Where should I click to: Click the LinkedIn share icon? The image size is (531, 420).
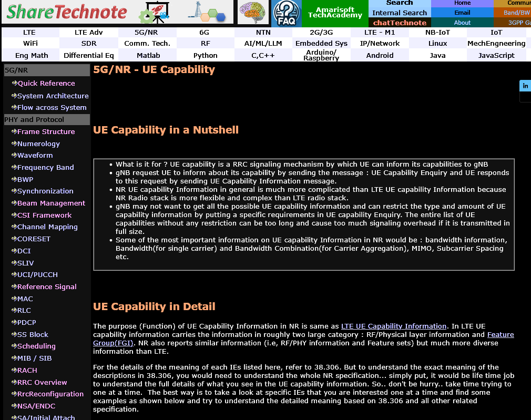[x=525, y=86]
